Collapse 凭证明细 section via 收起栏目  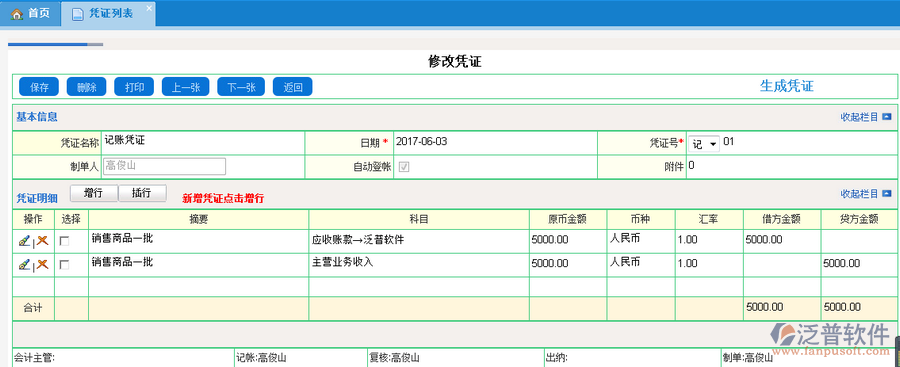[859, 194]
